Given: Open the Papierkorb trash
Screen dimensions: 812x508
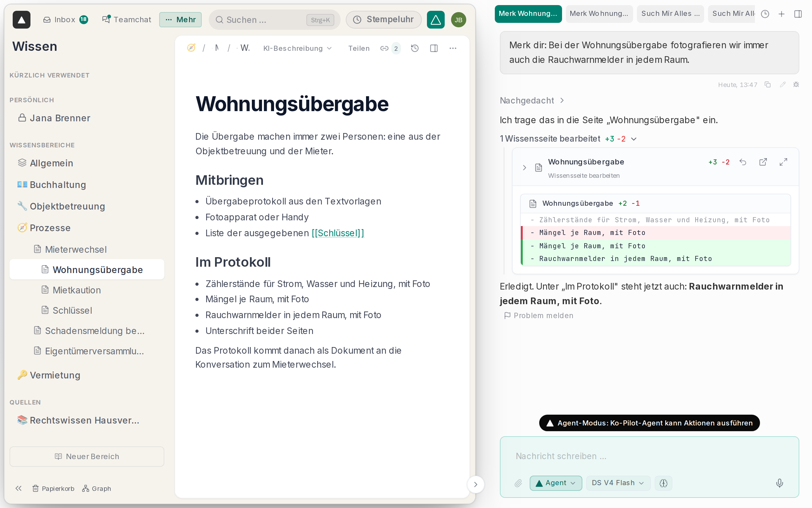Looking at the screenshot, I should 53,489.
